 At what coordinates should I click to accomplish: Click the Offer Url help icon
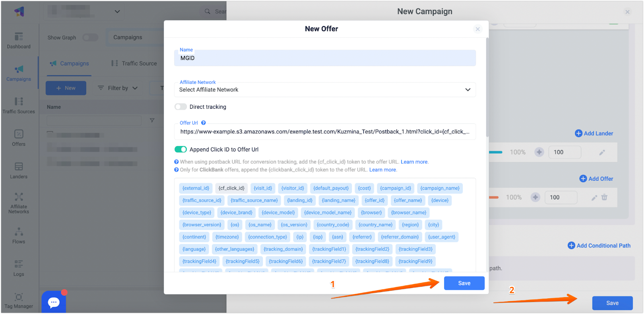click(x=203, y=123)
